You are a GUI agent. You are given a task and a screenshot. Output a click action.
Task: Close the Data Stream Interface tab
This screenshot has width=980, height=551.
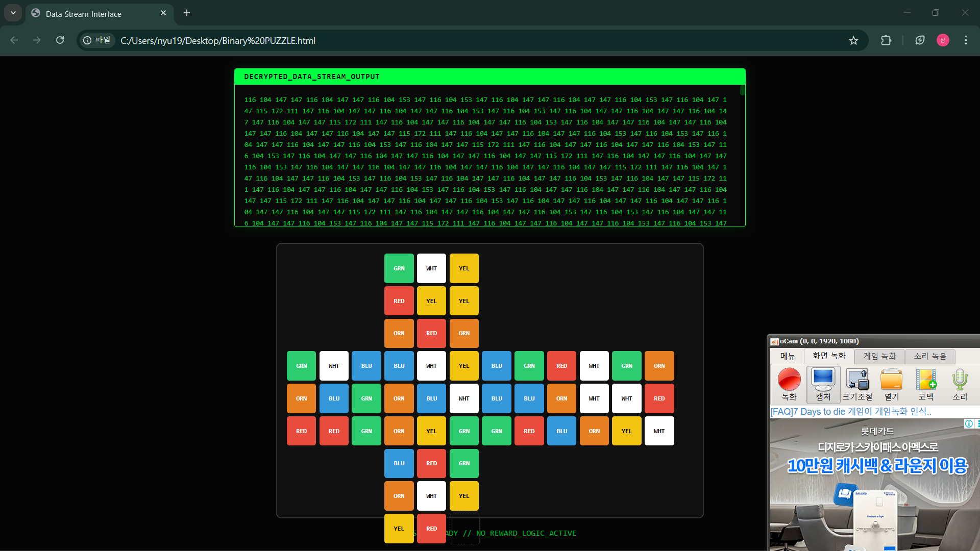(x=163, y=13)
